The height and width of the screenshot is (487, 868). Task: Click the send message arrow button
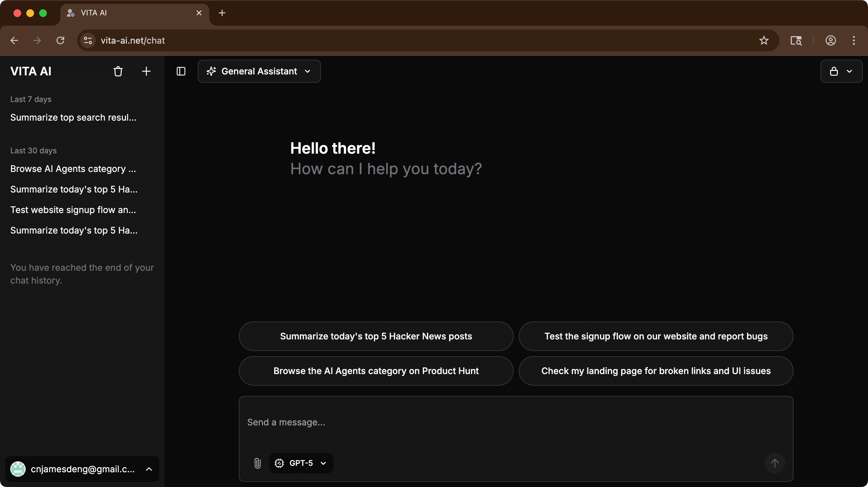(x=775, y=463)
